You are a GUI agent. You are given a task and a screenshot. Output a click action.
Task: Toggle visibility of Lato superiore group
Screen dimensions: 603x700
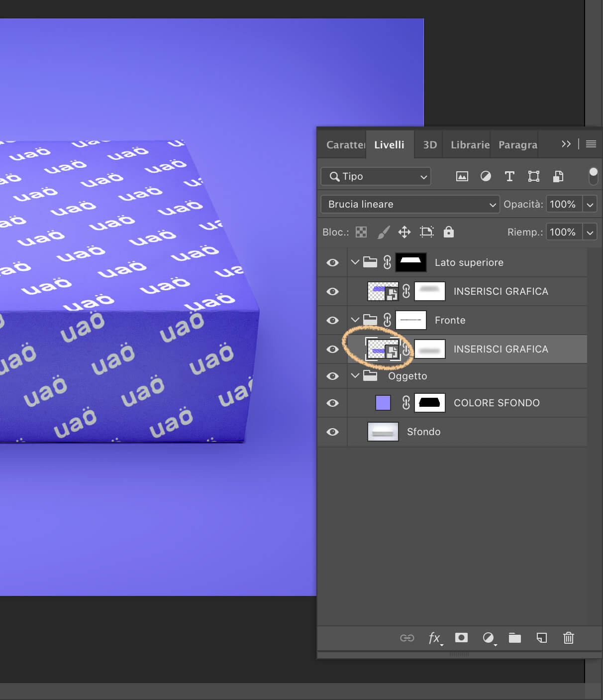coord(332,262)
